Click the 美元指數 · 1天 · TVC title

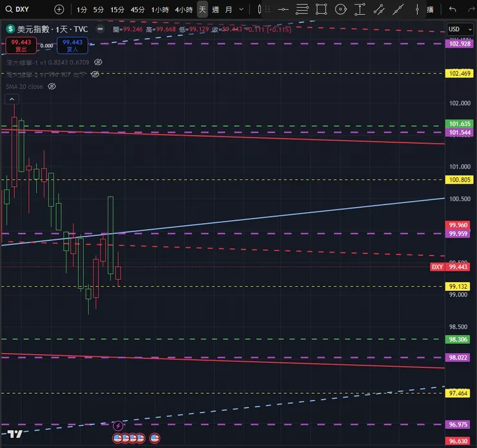pyautogui.click(x=52, y=29)
